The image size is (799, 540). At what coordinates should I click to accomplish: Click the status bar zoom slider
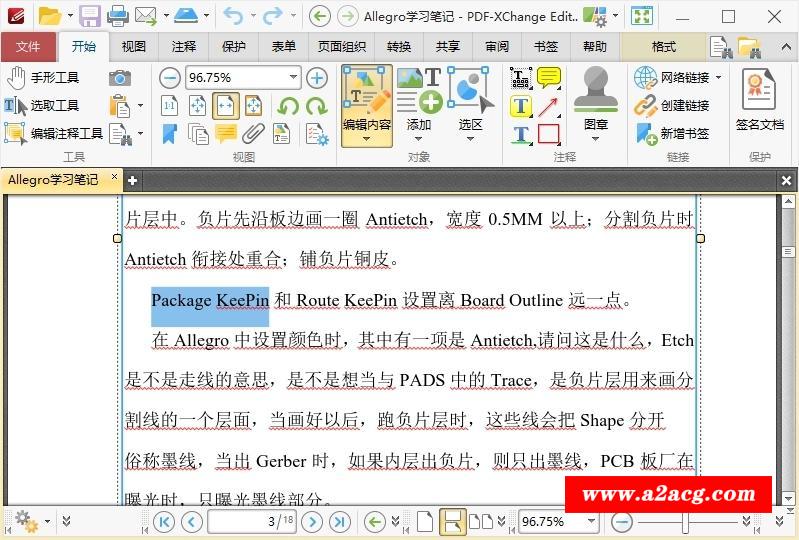(x=687, y=522)
